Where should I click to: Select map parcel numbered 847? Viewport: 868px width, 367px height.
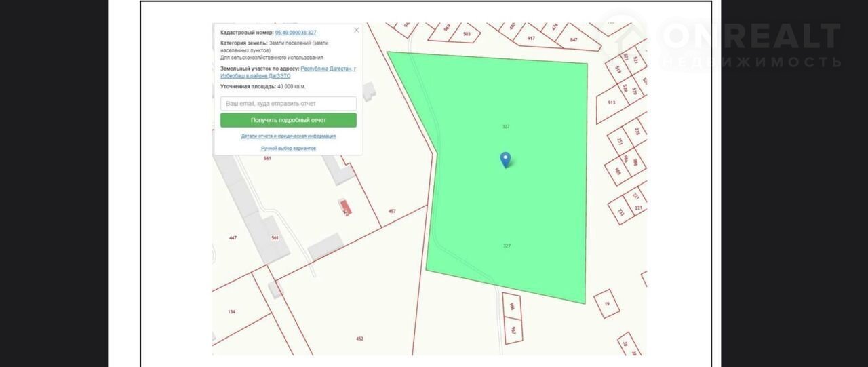tap(574, 41)
